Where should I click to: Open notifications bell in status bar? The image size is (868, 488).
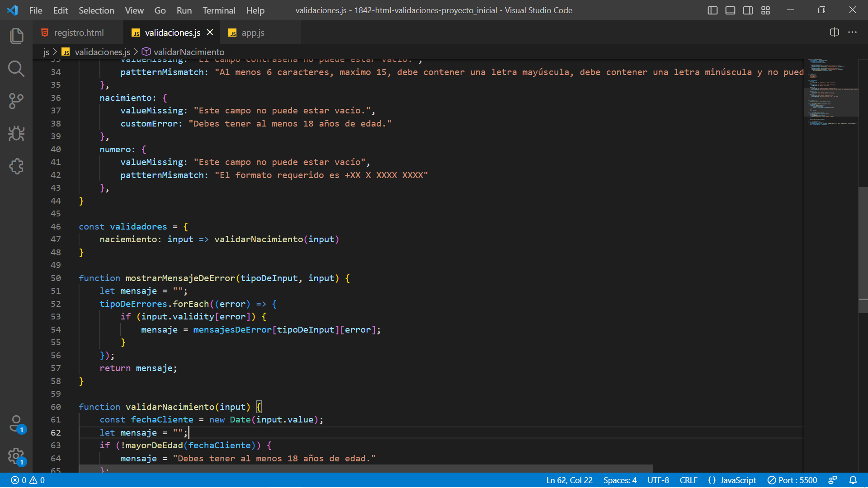(853, 480)
